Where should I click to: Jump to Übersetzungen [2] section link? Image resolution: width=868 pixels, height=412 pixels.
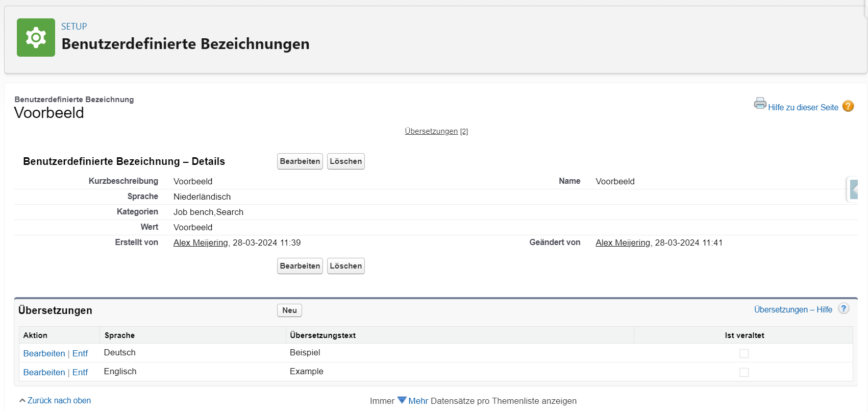coord(431,131)
